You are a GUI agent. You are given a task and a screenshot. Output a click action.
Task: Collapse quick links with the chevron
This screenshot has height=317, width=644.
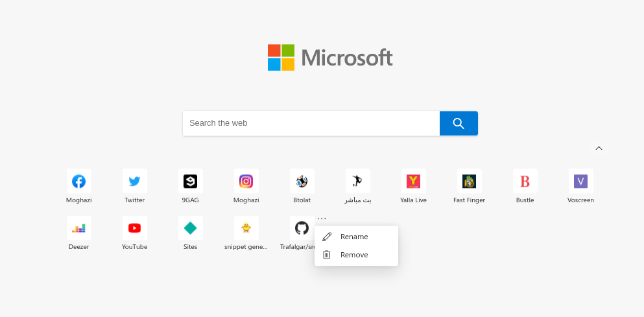(599, 148)
